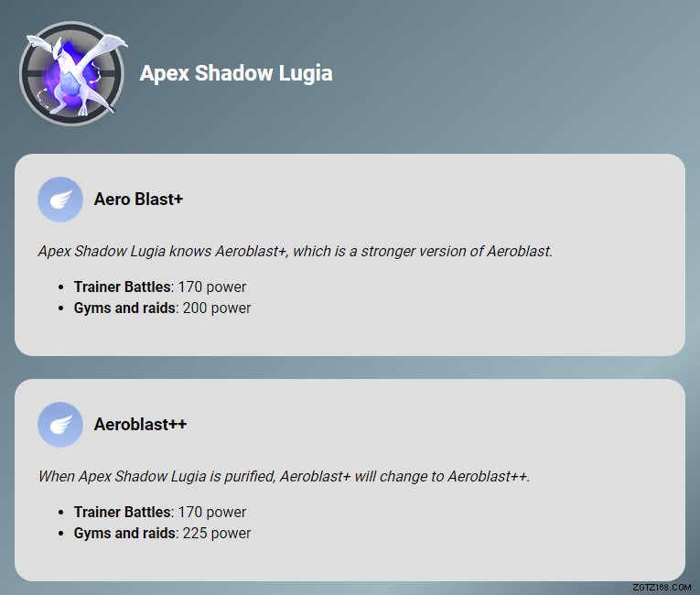Click the 200 power value
The height and width of the screenshot is (595, 700).
pos(217,308)
